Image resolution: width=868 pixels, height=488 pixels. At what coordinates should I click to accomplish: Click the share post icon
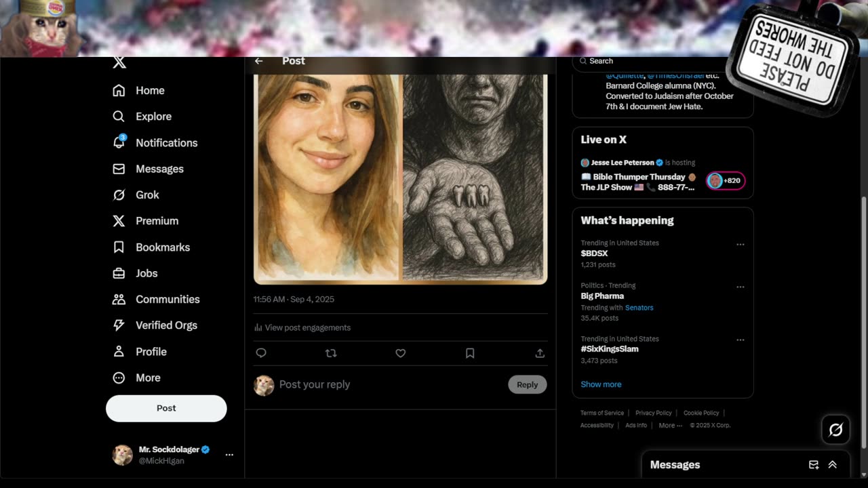[540, 353]
